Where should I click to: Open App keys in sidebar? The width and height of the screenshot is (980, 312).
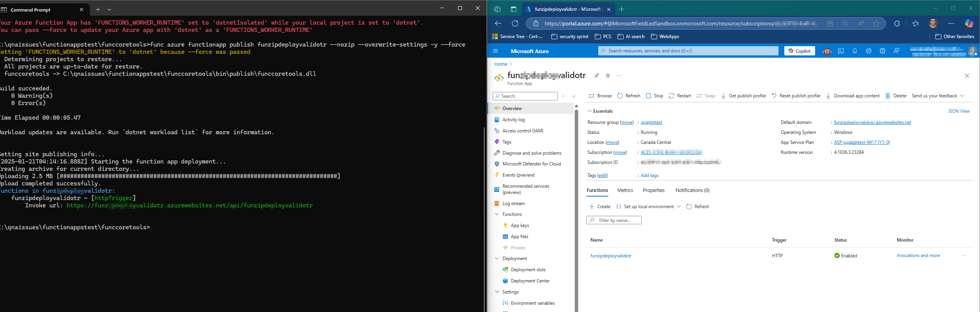click(x=520, y=225)
